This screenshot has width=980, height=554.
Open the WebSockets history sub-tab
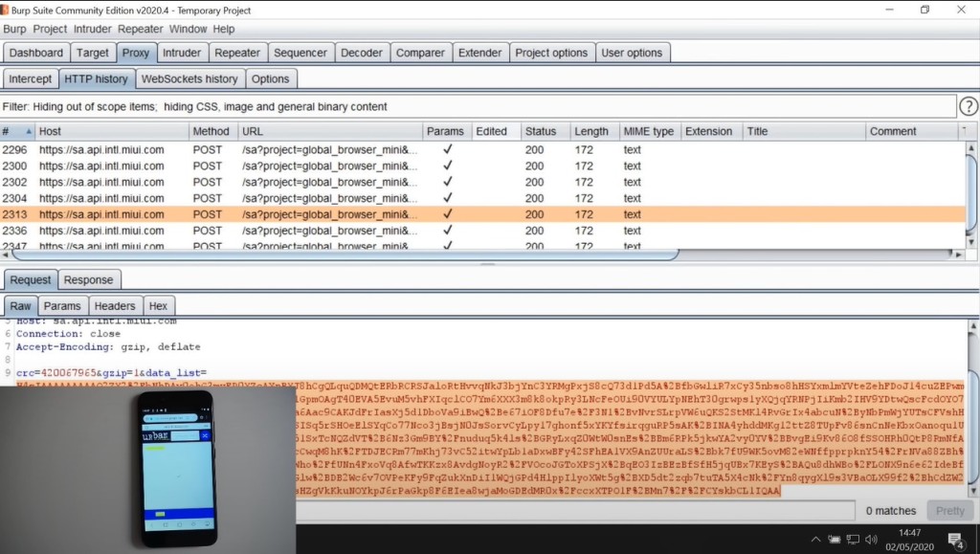(x=189, y=79)
